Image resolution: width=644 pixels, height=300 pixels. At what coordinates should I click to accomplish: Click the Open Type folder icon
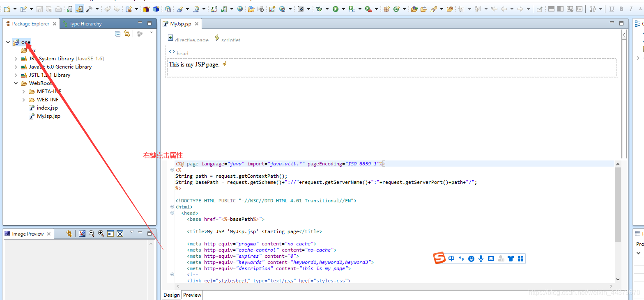[414, 9]
